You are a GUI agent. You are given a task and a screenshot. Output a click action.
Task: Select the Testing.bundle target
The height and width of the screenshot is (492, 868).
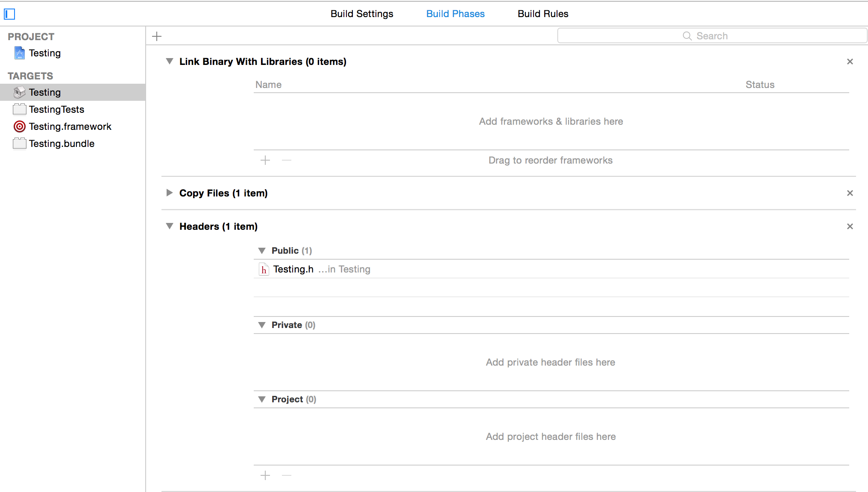point(73,143)
